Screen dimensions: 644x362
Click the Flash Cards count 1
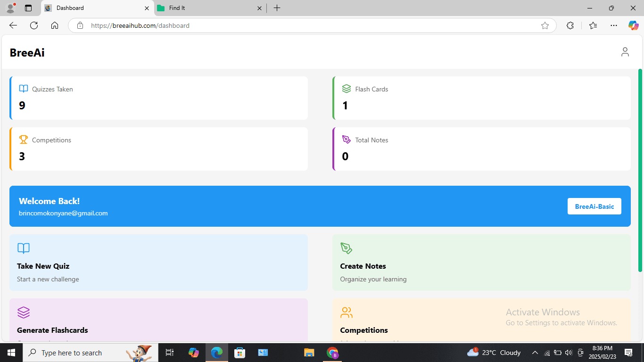point(345,106)
